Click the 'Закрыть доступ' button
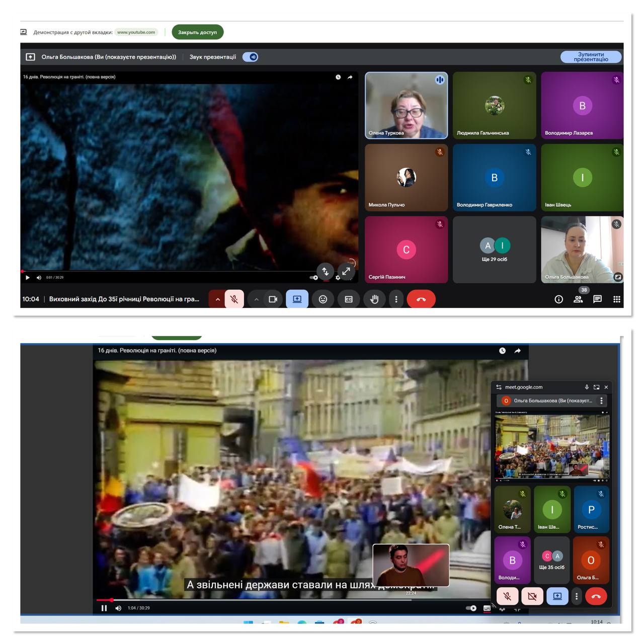644x644 pixels. [x=197, y=32]
